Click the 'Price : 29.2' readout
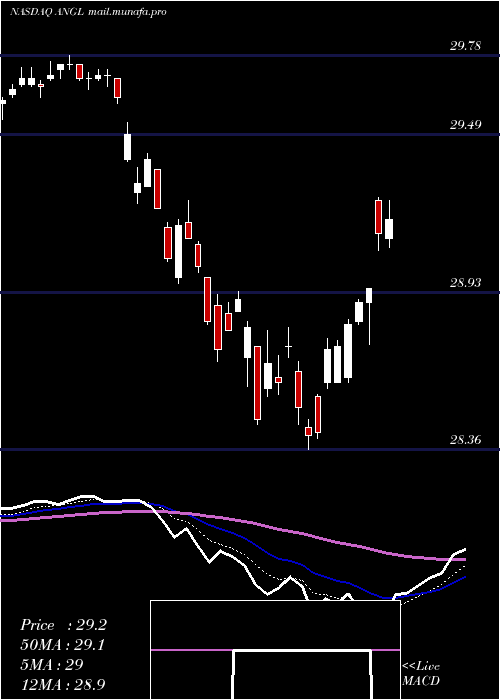Image resolution: width=500 pixels, height=700 pixels. tap(63, 625)
